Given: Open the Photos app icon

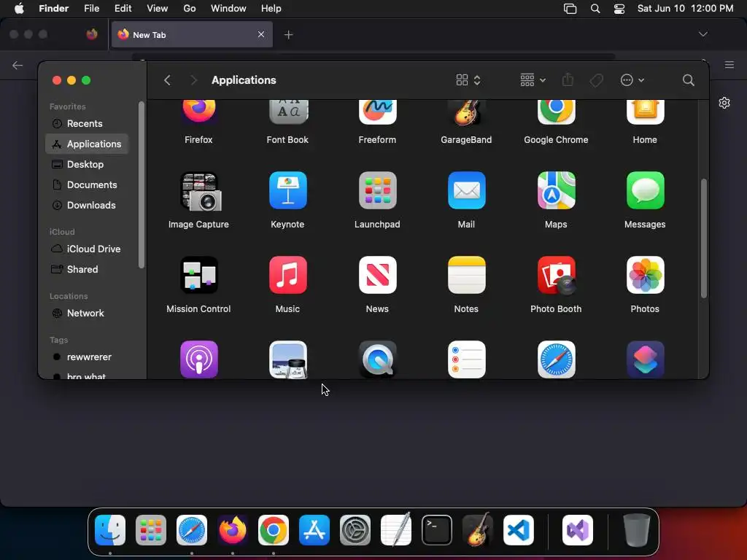Looking at the screenshot, I should tap(645, 275).
